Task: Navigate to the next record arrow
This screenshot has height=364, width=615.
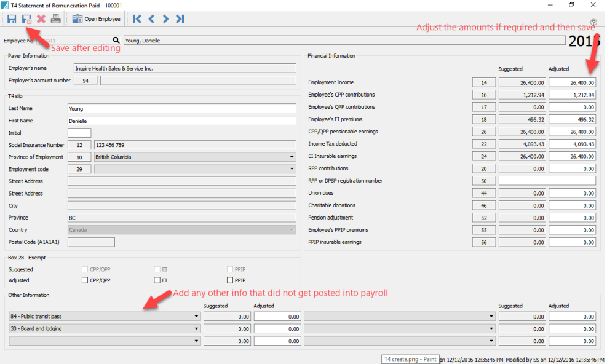Action: [166, 19]
